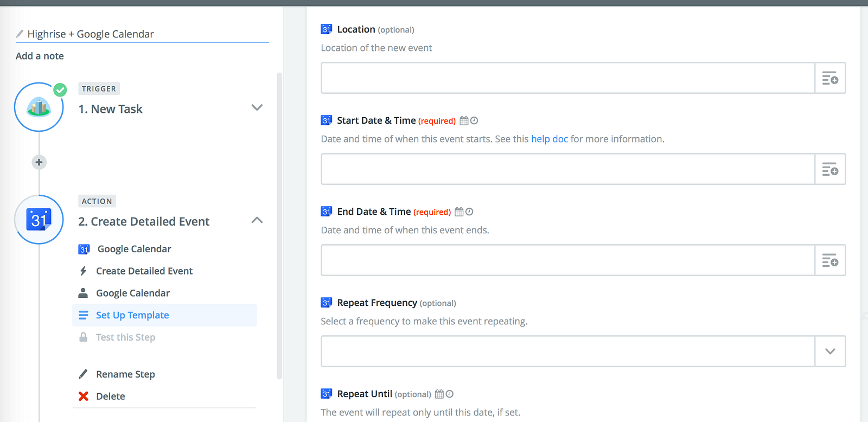The height and width of the screenshot is (422, 868).
Task: Click the lock icon by Test this Step
Action: (83, 337)
